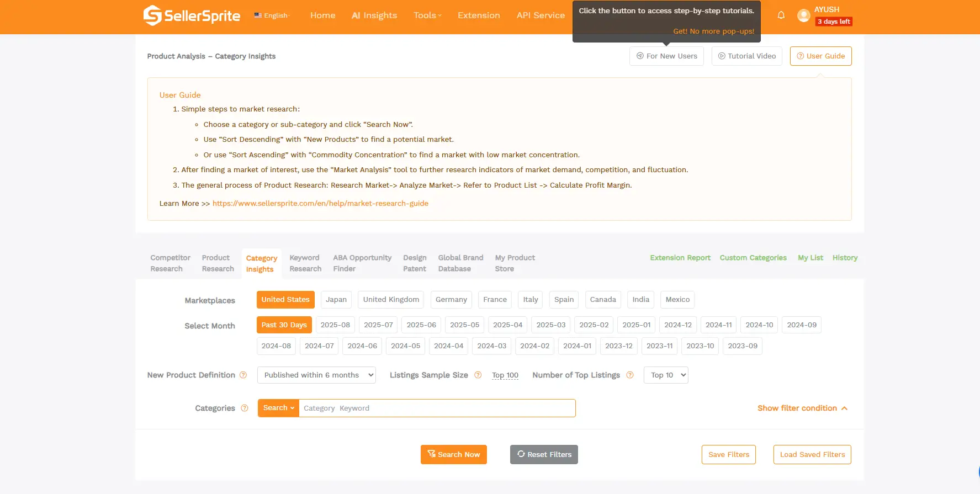Click the Number of Top Listings help icon
Screen dimensions: 980x494
coord(630,375)
